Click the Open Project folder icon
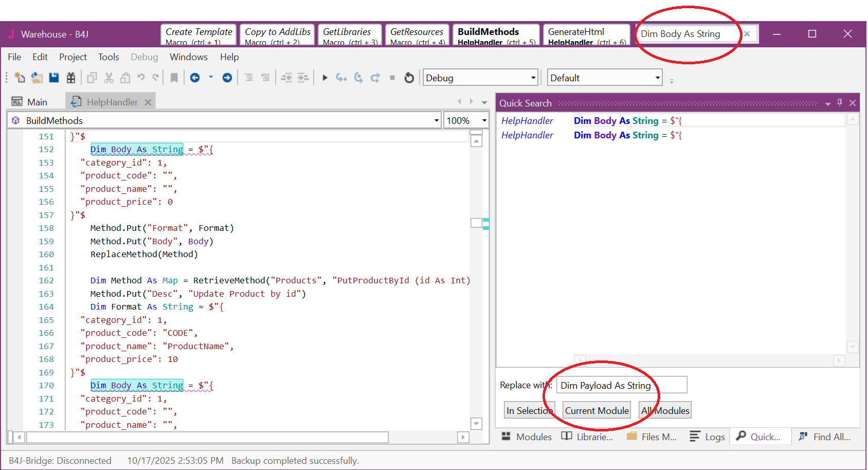868x470 pixels. tap(37, 78)
